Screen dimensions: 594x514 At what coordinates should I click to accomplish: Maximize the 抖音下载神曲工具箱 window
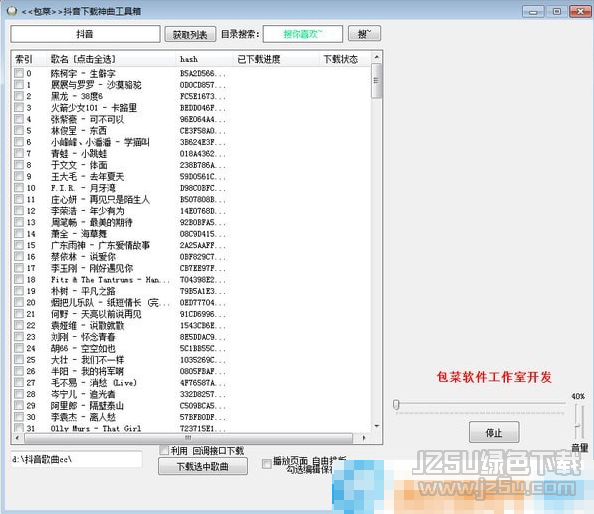coord(557,11)
